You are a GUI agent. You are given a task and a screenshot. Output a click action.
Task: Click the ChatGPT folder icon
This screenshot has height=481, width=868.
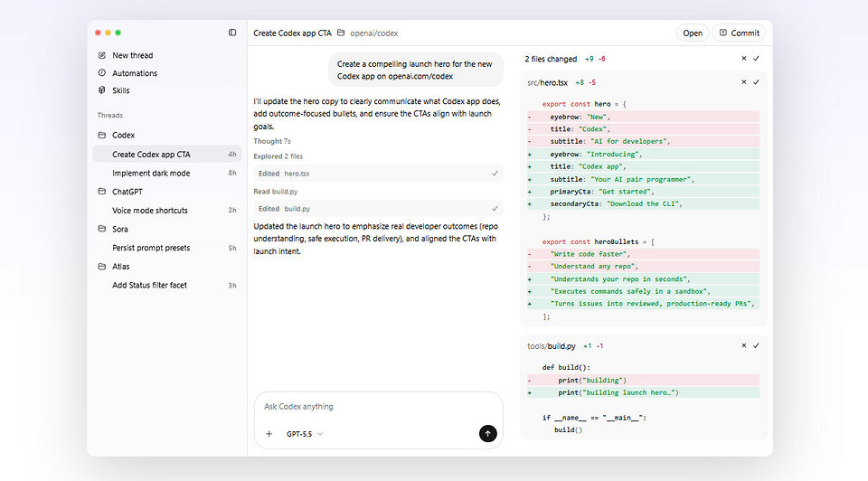coord(102,192)
